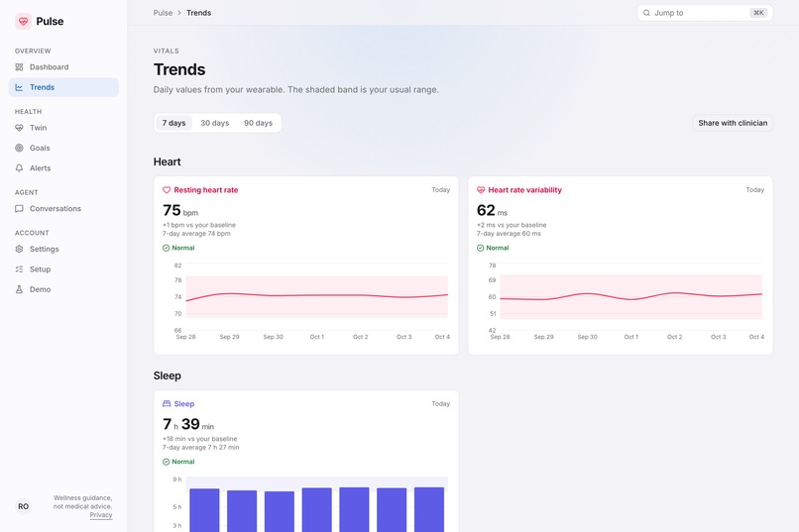Click the Conversations chat bubble icon
Viewport: 799px width, 532px height.
[19, 209]
